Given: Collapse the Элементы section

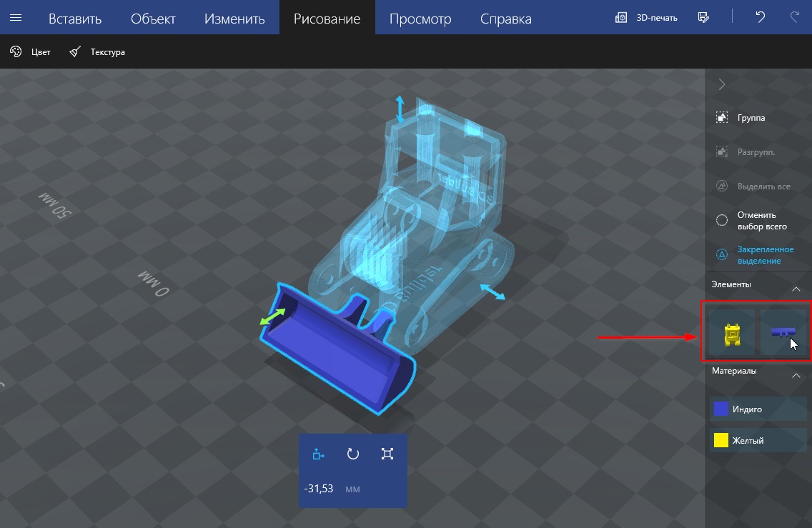Looking at the screenshot, I should (x=796, y=289).
